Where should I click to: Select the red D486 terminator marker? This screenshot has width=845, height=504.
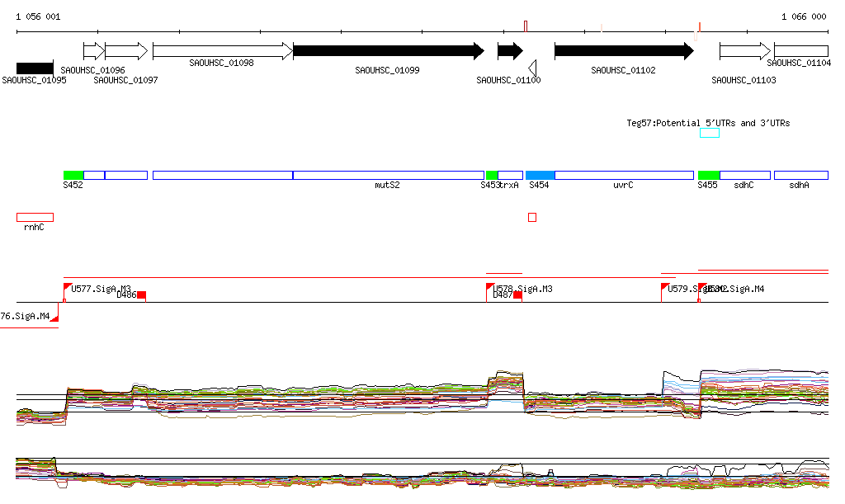[x=141, y=295]
